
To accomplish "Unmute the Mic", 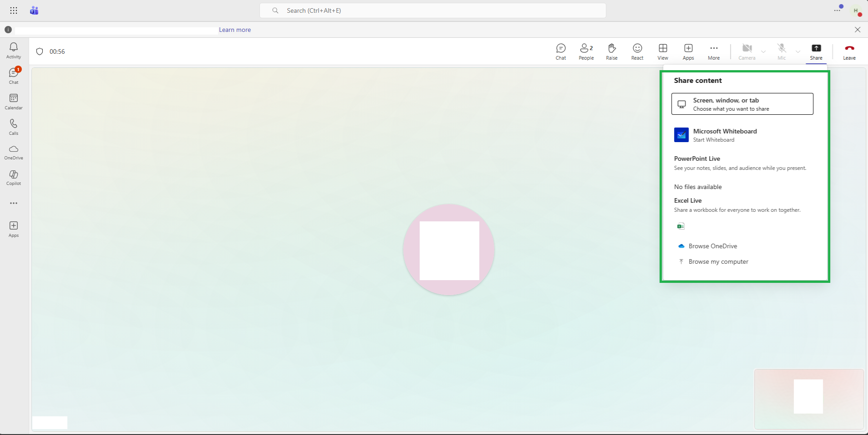I will pyautogui.click(x=782, y=51).
